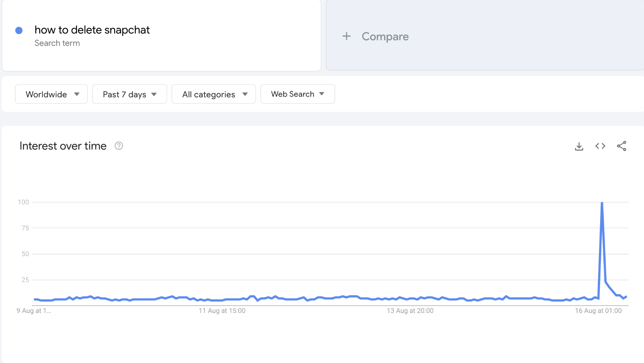The image size is (644, 363).
Task: Click the blue dot beside search term
Action: click(19, 31)
